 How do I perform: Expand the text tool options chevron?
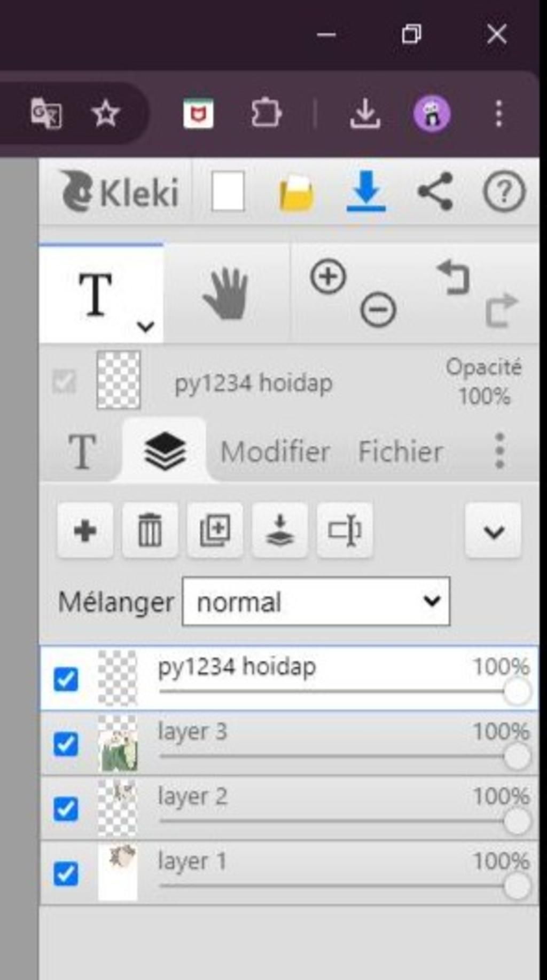(x=145, y=326)
